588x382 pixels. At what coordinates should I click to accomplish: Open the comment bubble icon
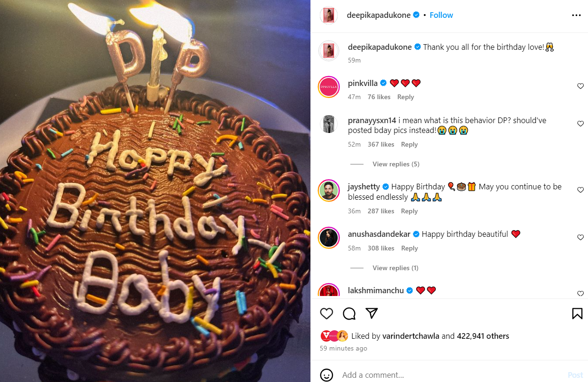point(349,313)
